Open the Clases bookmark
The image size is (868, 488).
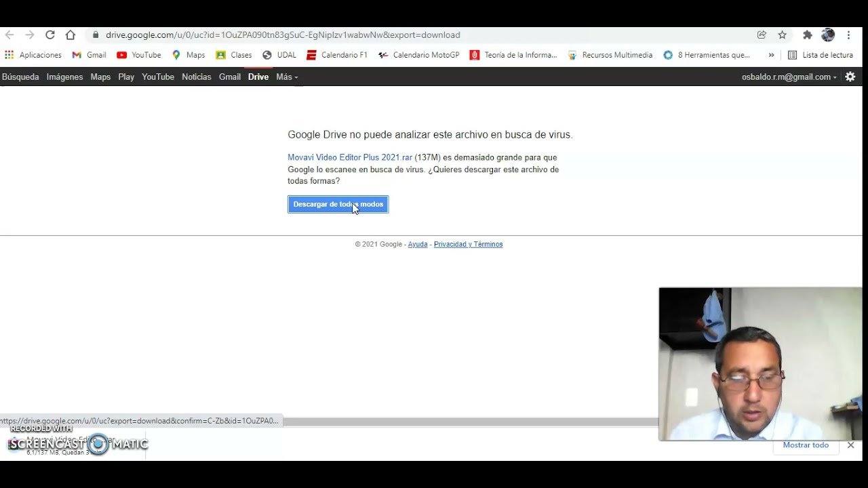pyautogui.click(x=234, y=55)
